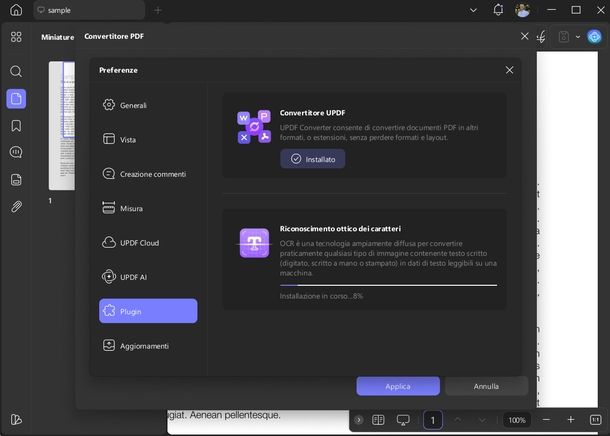Open the bookmarks panel icon
The width and height of the screenshot is (610, 436).
tap(16, 126)
